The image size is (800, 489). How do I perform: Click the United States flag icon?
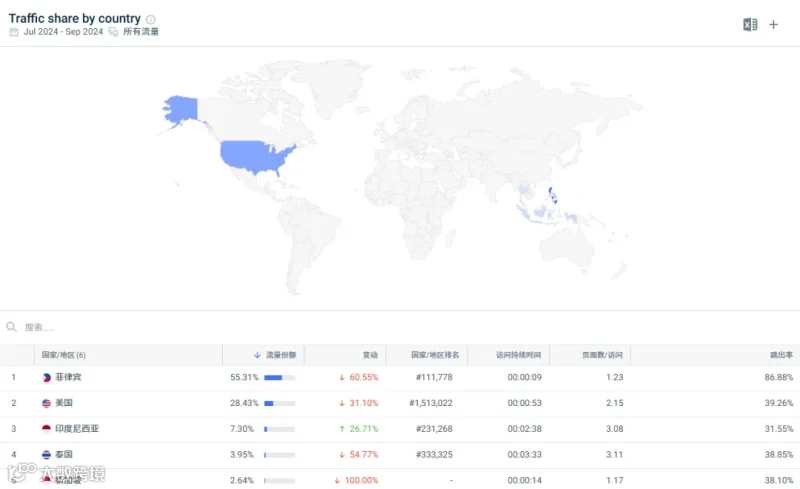coord(46,403)
